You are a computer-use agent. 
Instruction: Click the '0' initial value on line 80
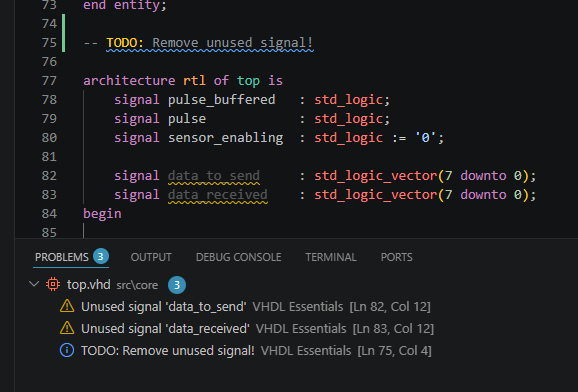click(x=425, y=138)
